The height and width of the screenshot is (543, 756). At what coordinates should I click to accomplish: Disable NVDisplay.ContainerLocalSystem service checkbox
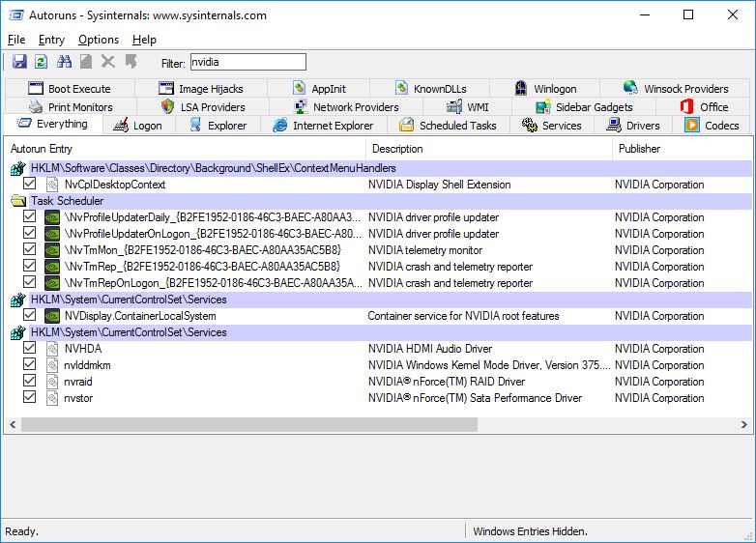[29, 315]
